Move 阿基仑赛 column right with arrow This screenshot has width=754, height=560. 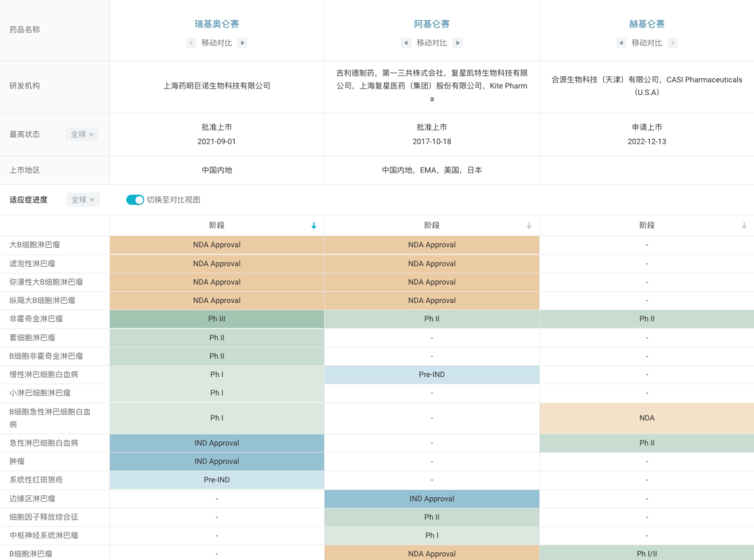point(458,43)
